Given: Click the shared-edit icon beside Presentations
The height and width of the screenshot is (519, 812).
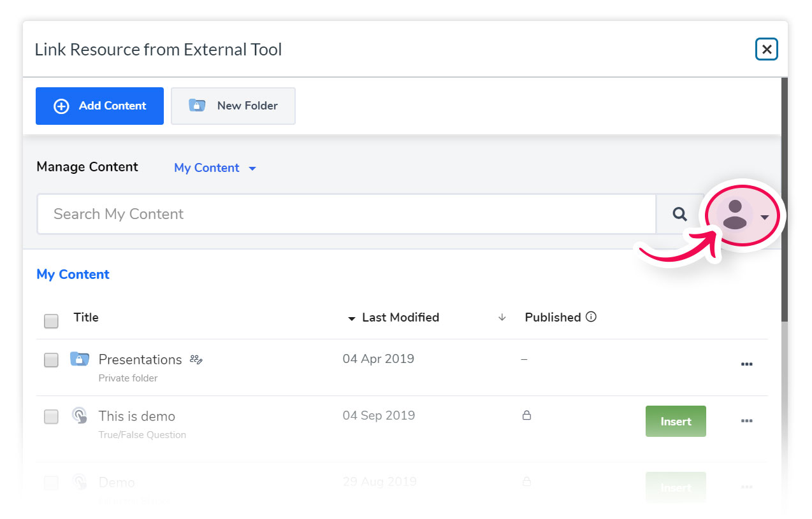Looking at the screenshot, I should pyautogui.click(x=196, y=360).
